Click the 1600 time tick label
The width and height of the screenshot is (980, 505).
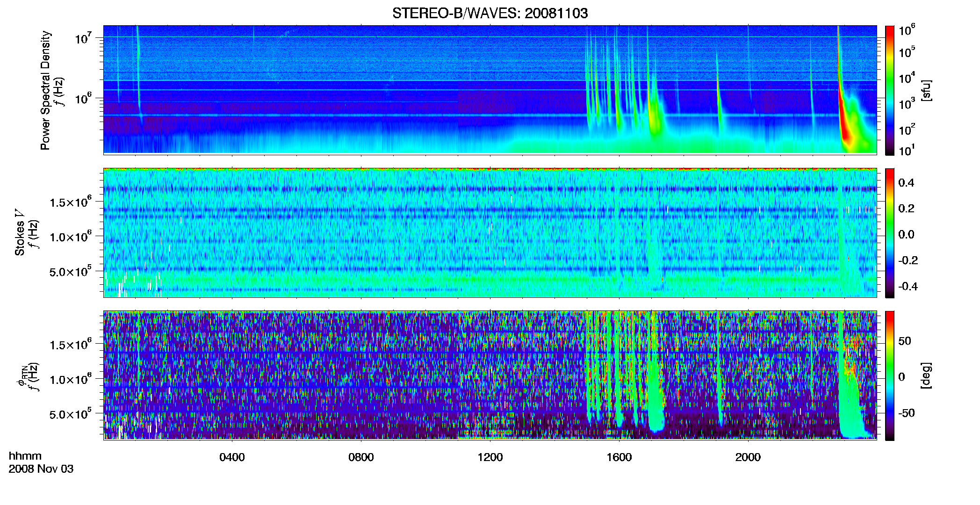pos(619,457)
